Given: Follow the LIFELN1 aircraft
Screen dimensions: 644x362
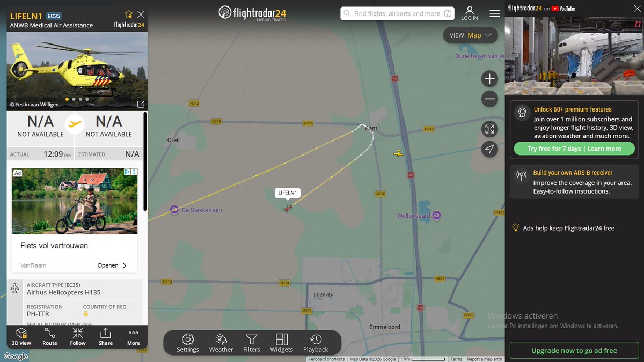Looking at the screenshot, I should click(x=78, y=337).
